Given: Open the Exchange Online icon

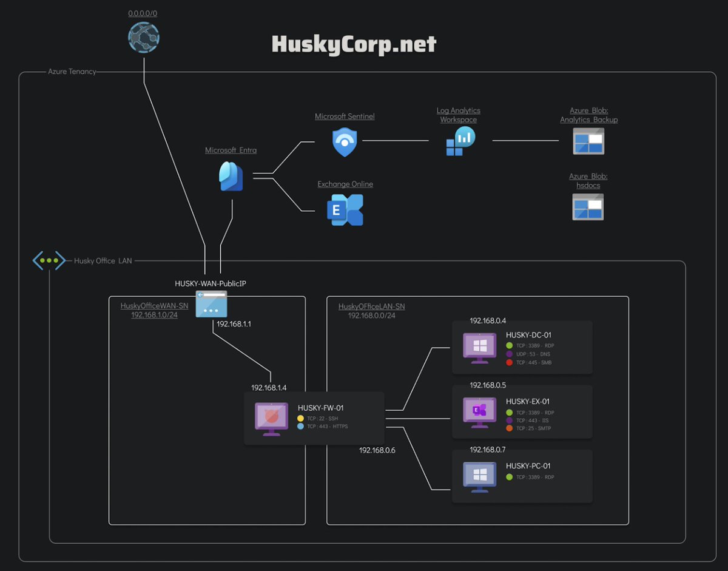Looking at the screenshot, I should [345, 209].
